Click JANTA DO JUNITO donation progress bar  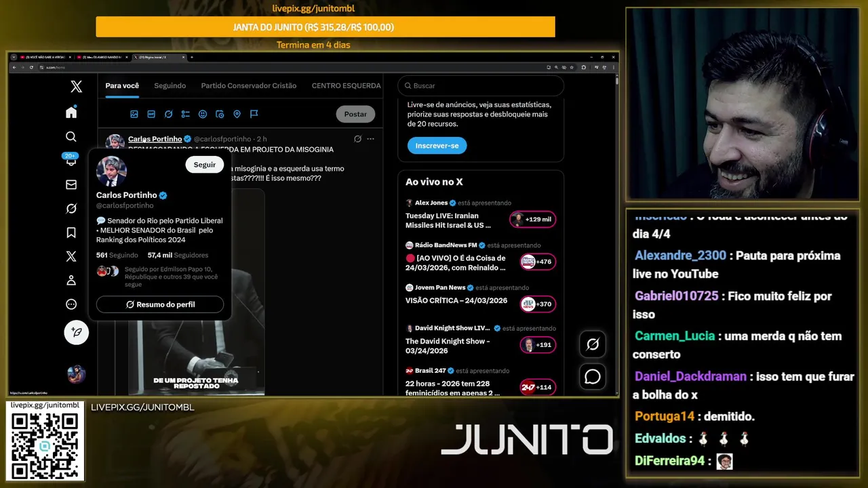click(x=325, y=27)
